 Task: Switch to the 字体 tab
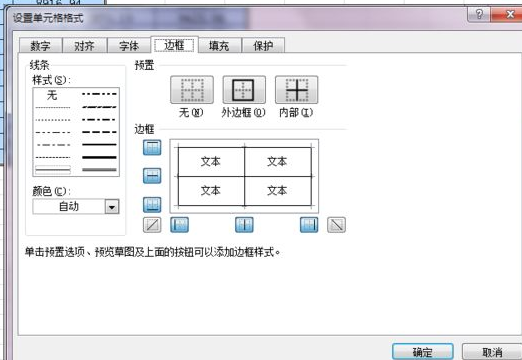click(129, 46)
